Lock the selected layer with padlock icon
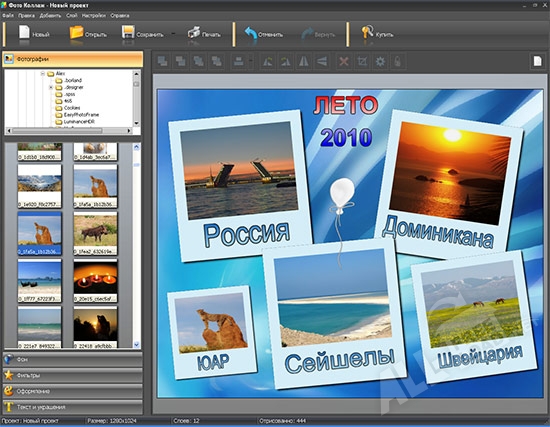This screenshot has height=427, width=550. coord(398,61)
